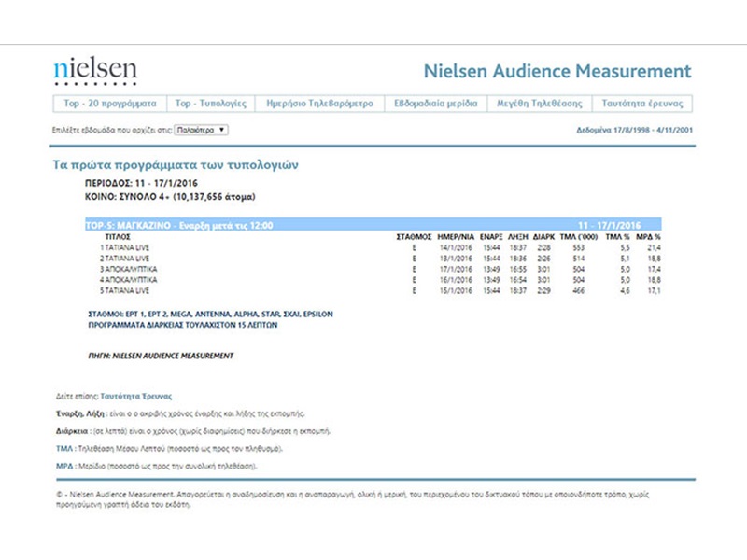Click the ΛΗΞΗ column header
Image resolution: width=747 pixels, height=560 pixels.
[518, 237]
